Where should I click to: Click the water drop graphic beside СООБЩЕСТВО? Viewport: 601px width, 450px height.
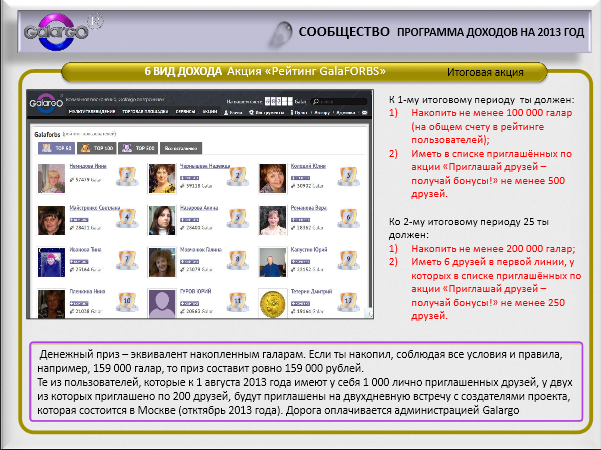point(279,34)
